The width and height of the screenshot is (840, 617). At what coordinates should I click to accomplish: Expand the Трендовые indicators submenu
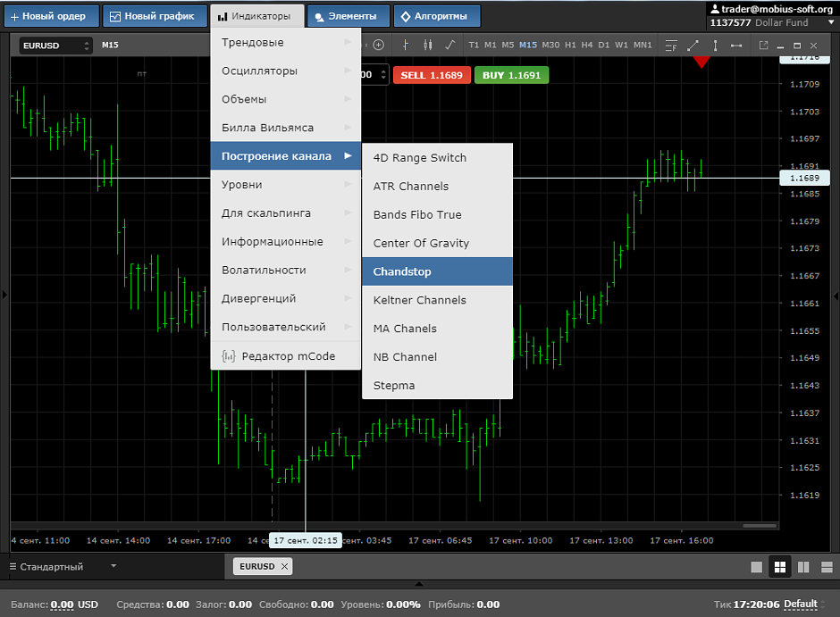286,42
